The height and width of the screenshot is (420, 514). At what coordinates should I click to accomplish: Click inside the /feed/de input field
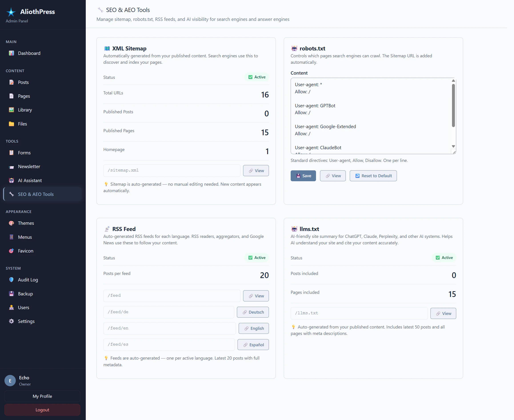click(169, 312)
